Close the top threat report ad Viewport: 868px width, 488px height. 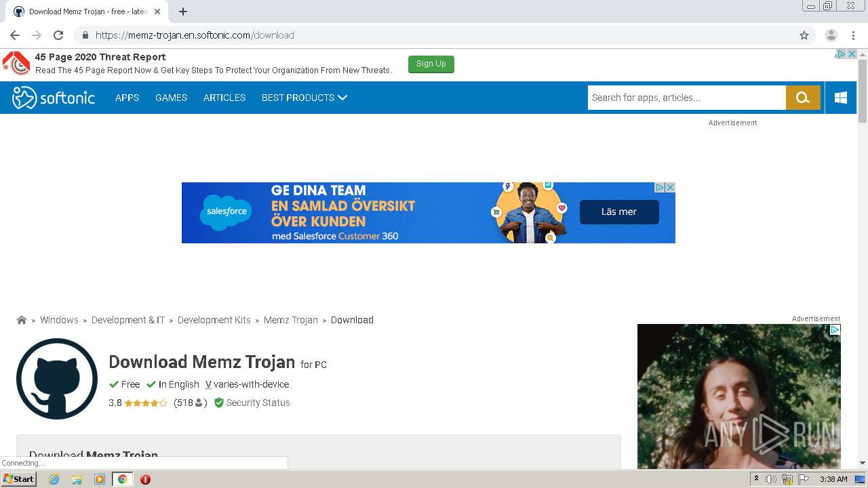pos(852,54)
